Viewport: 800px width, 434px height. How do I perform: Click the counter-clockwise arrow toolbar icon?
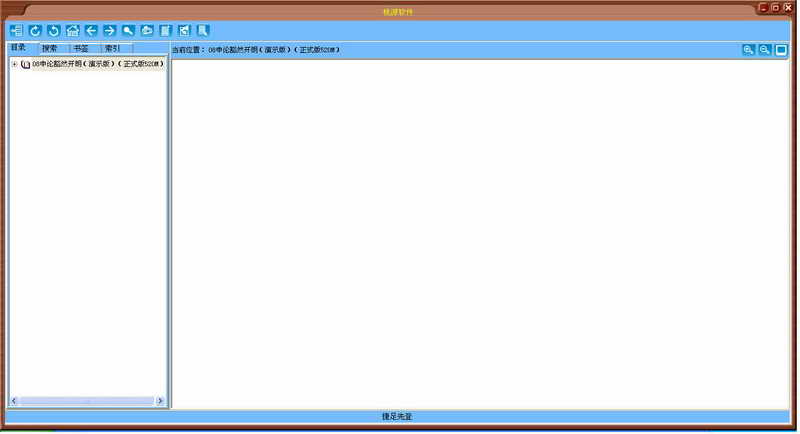point(54,31)
